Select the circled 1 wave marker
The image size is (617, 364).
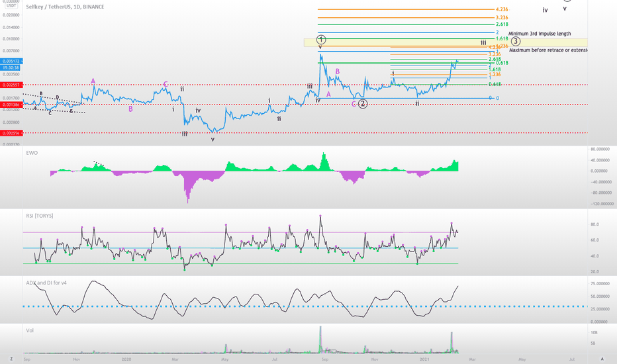[x=321, y=39]
